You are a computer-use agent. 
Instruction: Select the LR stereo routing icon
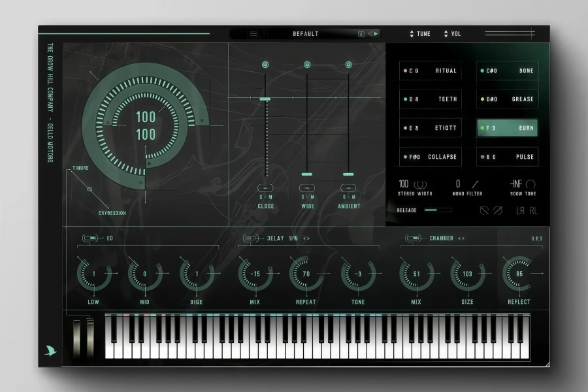pyautogui.click(x=520, y=211)
